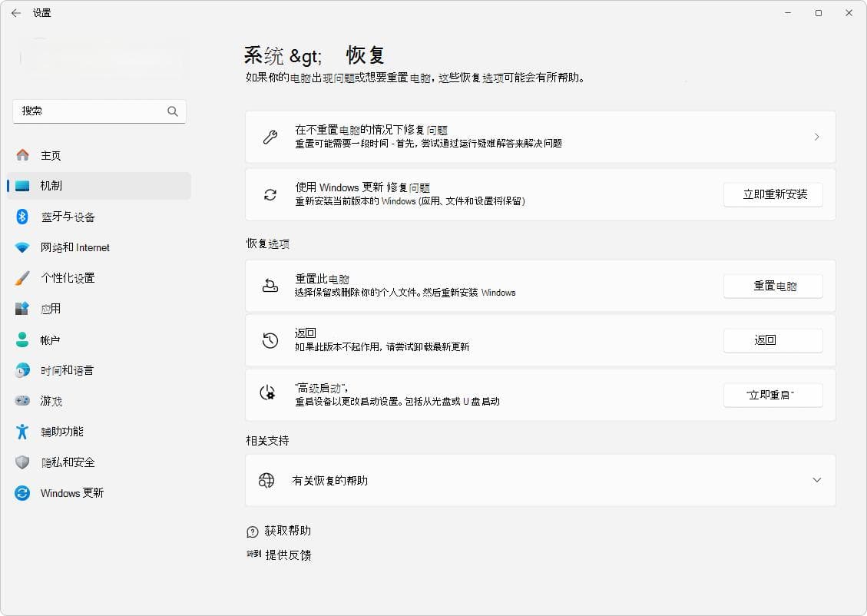The image size is (867, 616).
Task: Expand the 有关恢复的帮助 chevron
Action: (816, 480)
